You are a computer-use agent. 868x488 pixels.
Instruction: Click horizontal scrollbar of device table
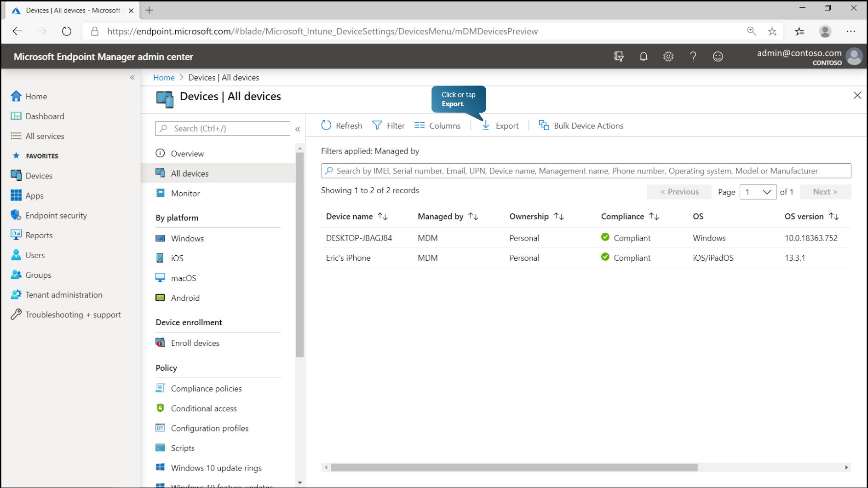coord(514,467)
